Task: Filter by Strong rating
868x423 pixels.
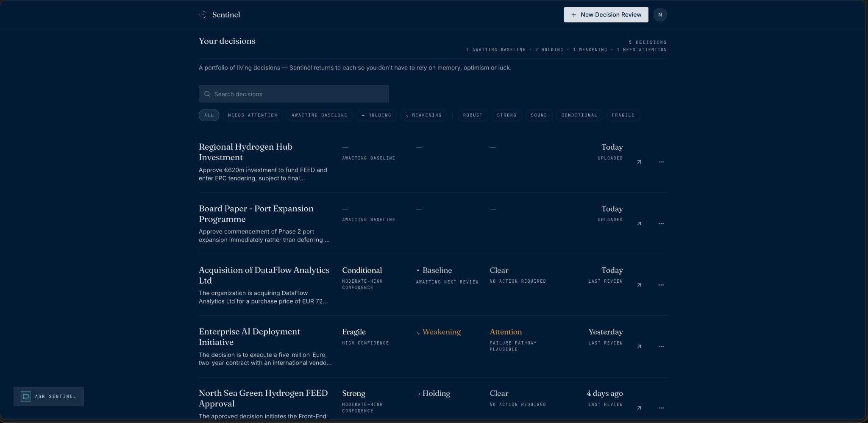Action: pos(507,115)
